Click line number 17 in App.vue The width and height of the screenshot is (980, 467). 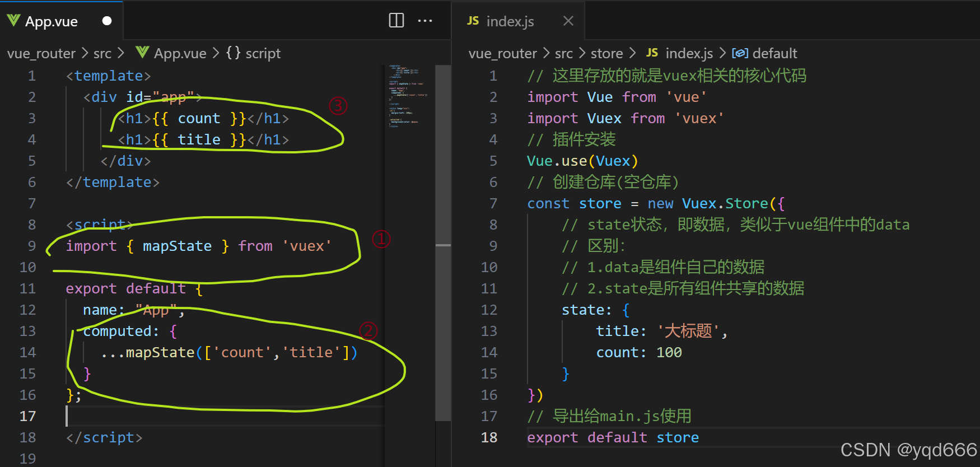pos(27,416)
